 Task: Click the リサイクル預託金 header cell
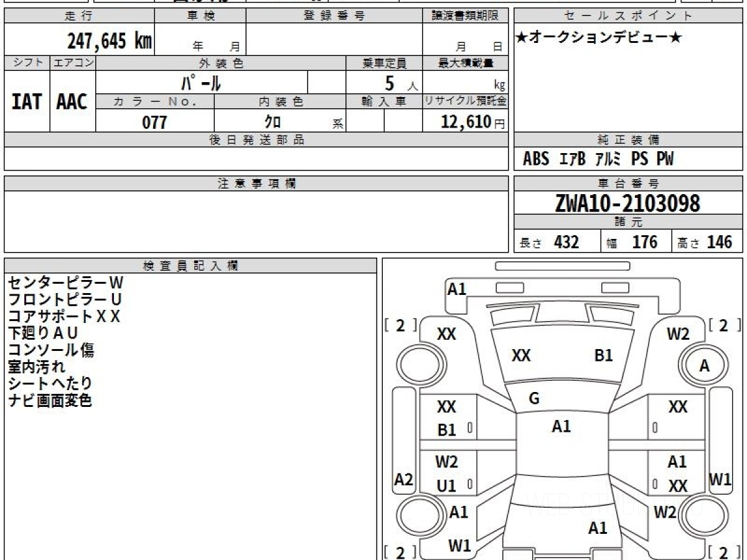(466, 102)
